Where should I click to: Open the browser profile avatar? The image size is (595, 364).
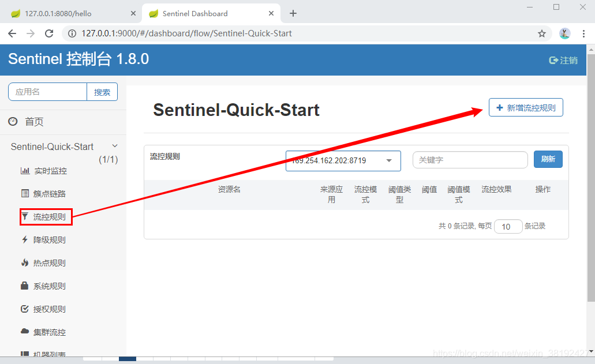coord(564,33)
